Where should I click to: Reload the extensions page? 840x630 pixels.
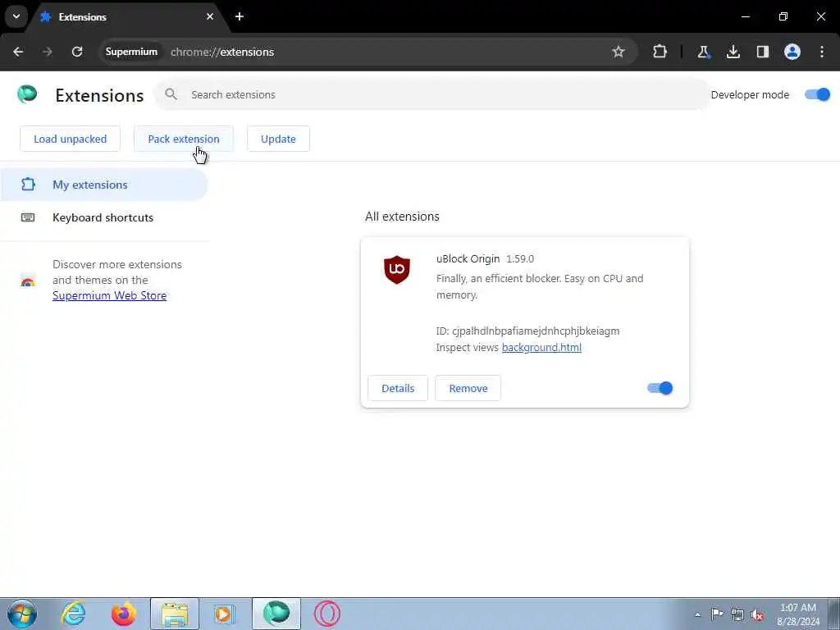[77, 52]
